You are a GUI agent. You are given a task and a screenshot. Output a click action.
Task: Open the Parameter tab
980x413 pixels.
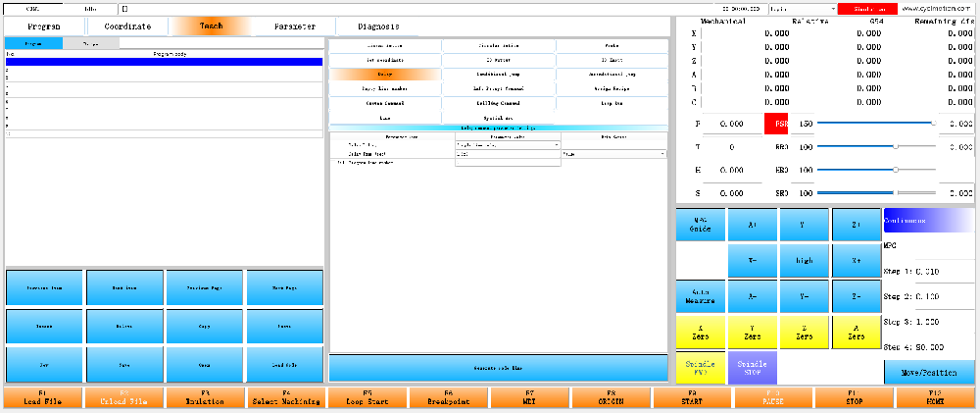pos(295,26)
